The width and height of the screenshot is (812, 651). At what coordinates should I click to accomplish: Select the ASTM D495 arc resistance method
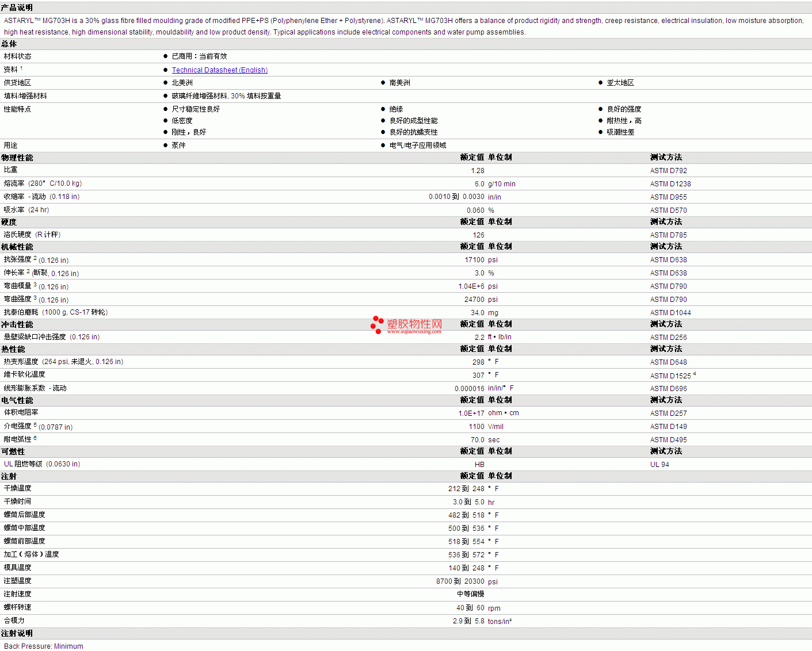click(669, 440)
